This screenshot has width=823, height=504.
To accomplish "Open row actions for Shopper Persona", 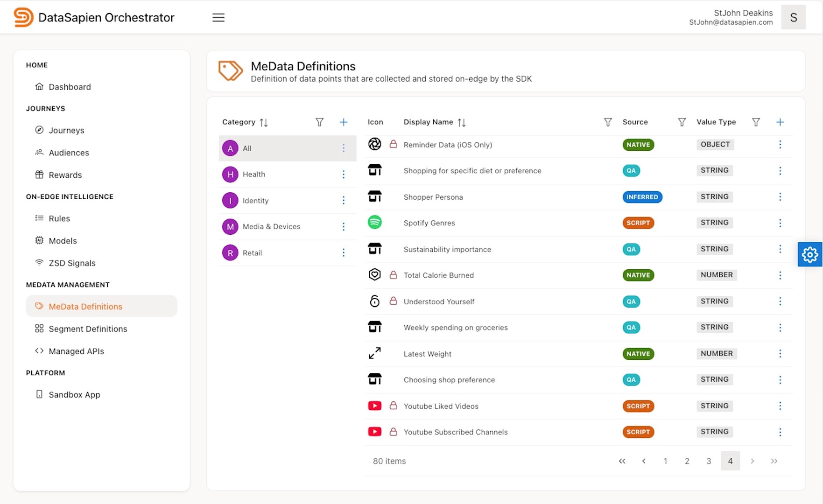I will pyautogui.click(x=780, y=197).
